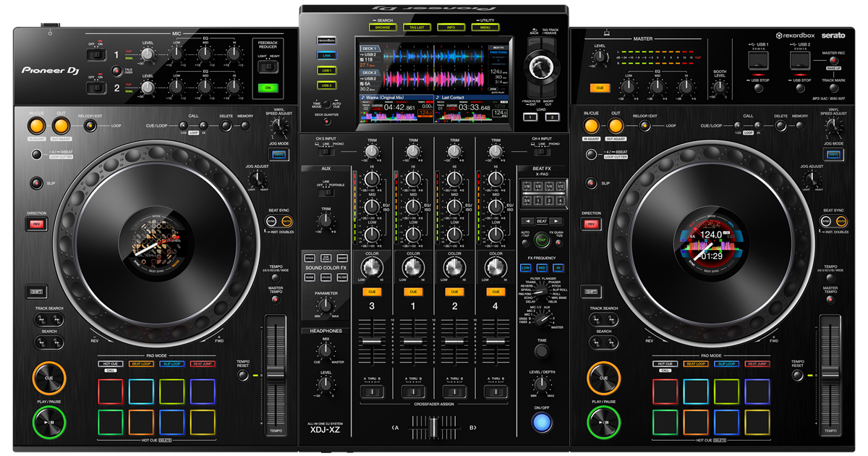
Task: Toggle the REV direction button on right deck
Action: tap(591, 224)
